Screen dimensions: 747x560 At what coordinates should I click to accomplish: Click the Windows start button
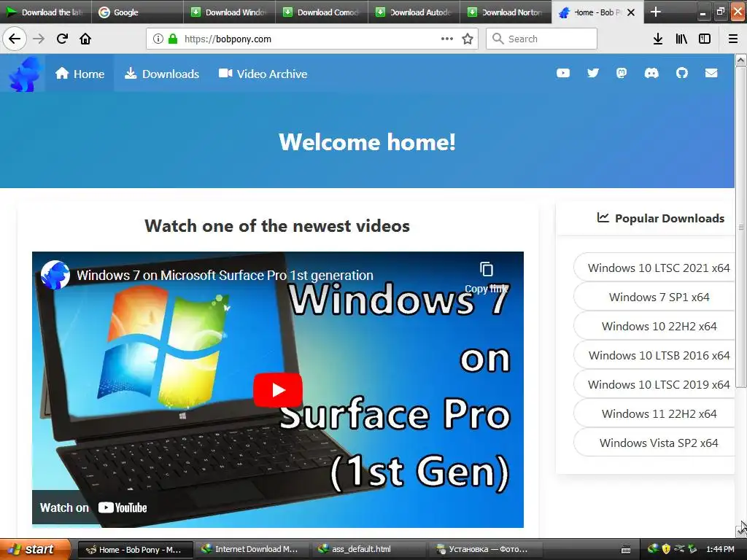(x=35, y=549)
